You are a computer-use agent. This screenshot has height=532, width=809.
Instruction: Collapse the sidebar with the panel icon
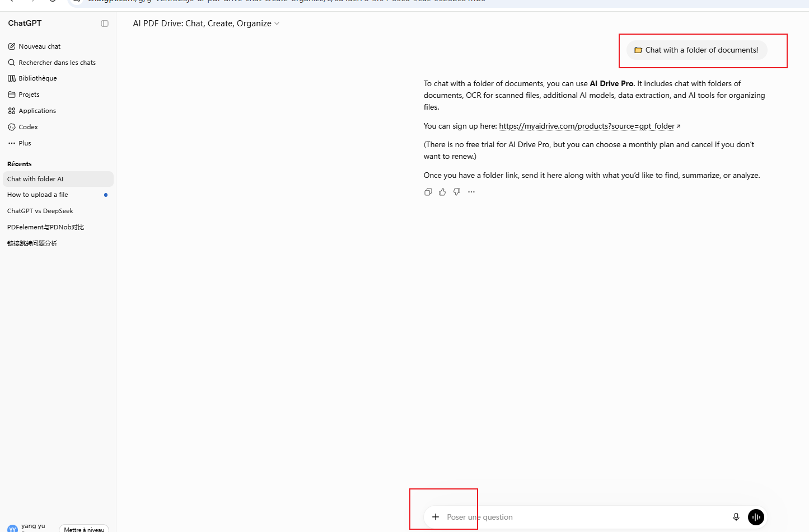[105, 23]
